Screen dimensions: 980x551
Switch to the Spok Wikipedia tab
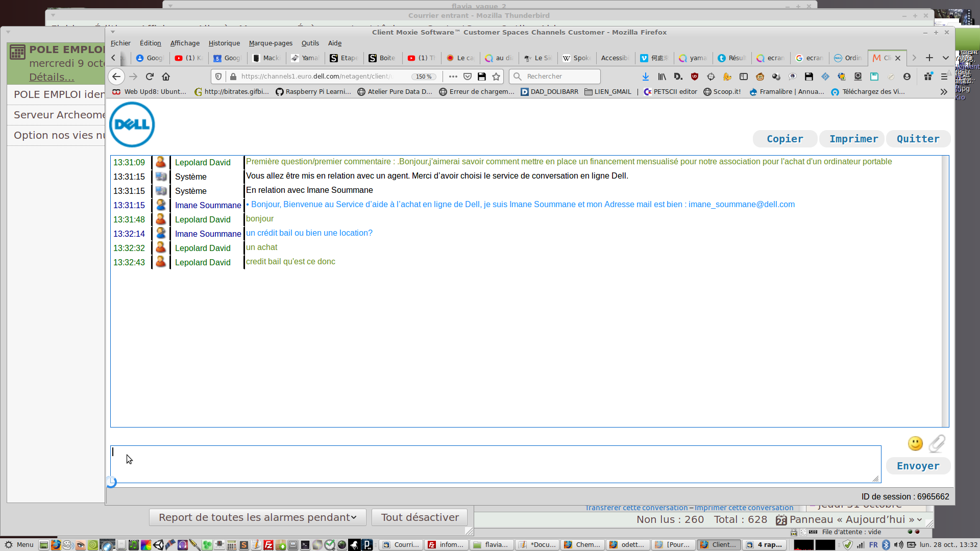[576, 58]
